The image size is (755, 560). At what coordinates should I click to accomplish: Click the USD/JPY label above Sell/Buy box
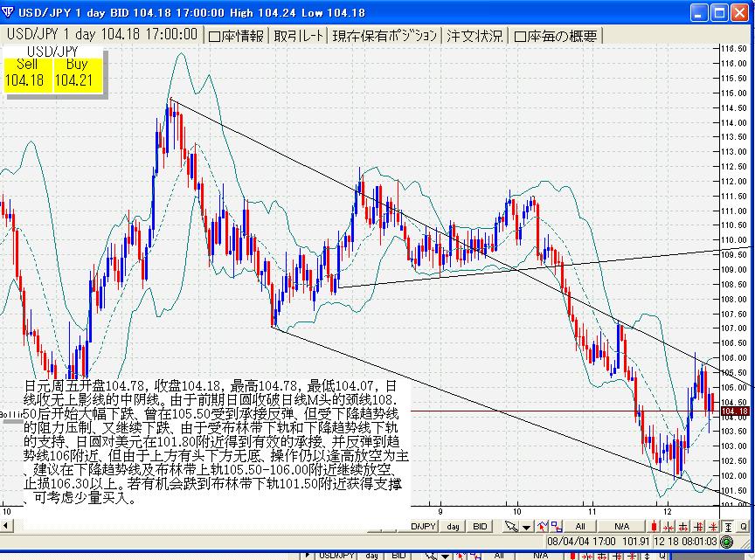pyautogui.click(x=52, y=51)
